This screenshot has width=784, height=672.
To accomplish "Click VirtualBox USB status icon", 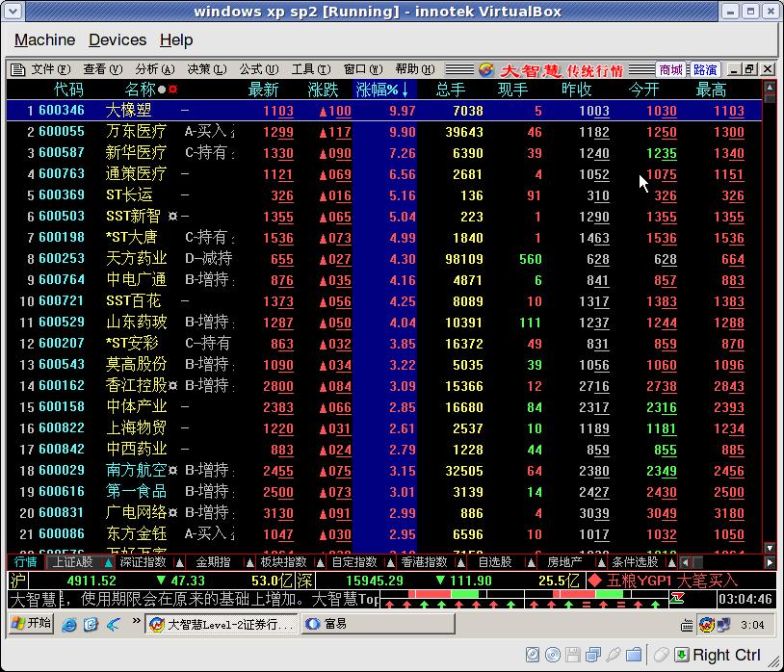I will click(x=614, y=655).
